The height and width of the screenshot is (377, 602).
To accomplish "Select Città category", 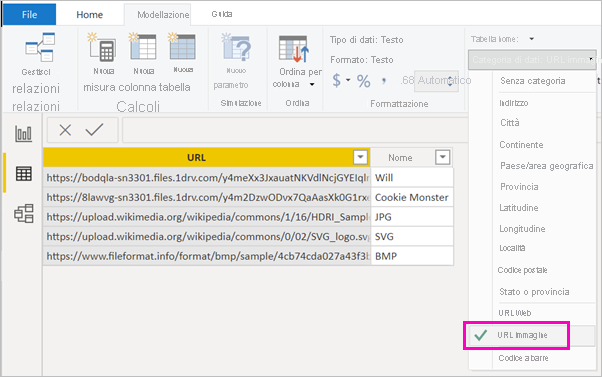I will pyautogui.click(x=510, y=123).
